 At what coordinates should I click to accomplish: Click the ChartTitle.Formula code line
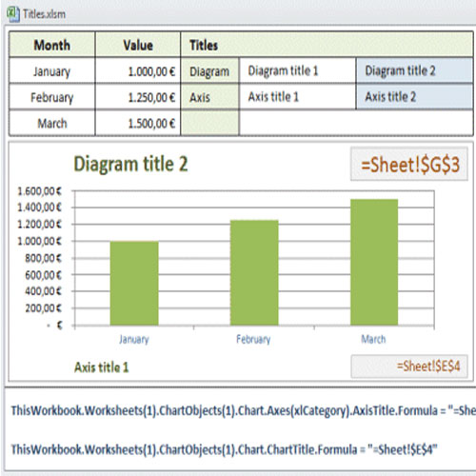[224, 449]
